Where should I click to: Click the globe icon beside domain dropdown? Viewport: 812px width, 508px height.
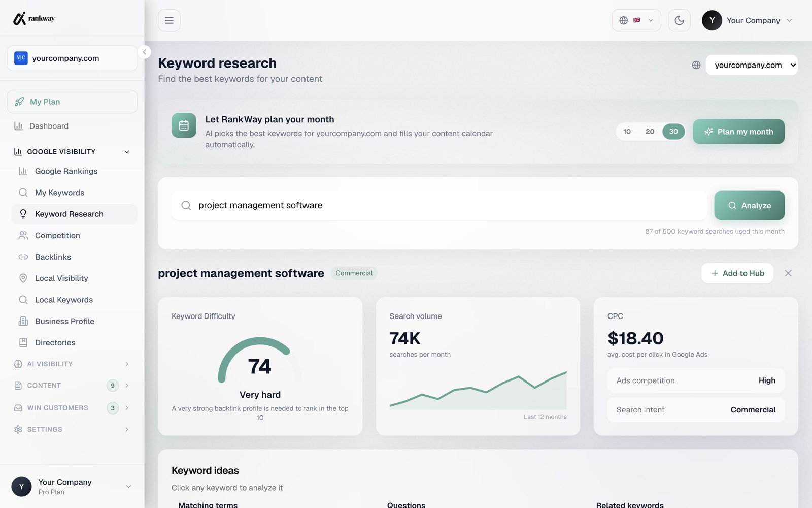click(x=696, y=65)
